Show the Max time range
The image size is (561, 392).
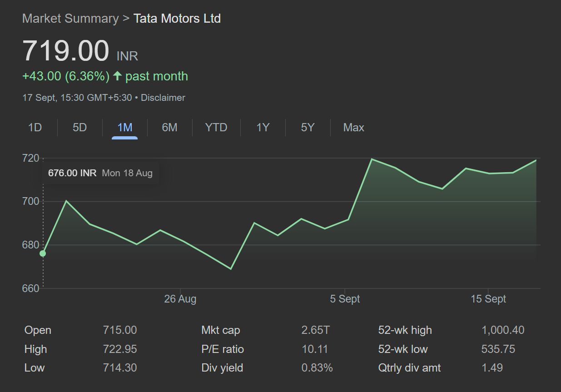[x=353, y=128]
